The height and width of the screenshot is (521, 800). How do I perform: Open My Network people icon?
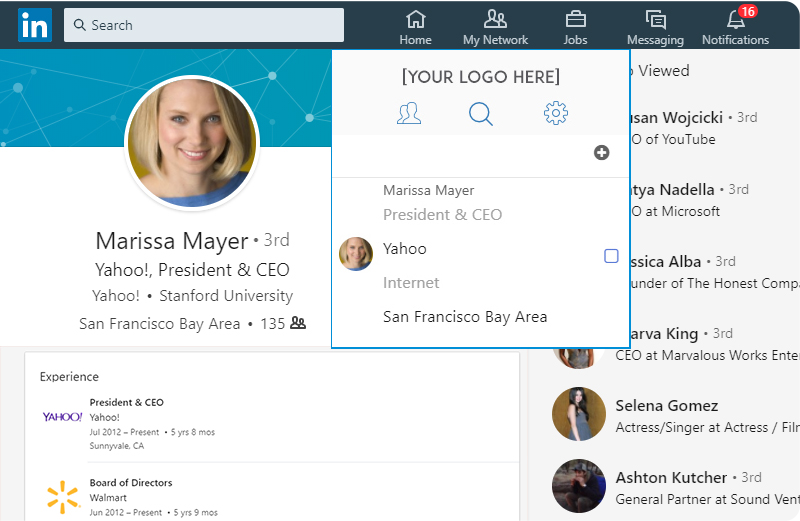(x=495, y=19)
